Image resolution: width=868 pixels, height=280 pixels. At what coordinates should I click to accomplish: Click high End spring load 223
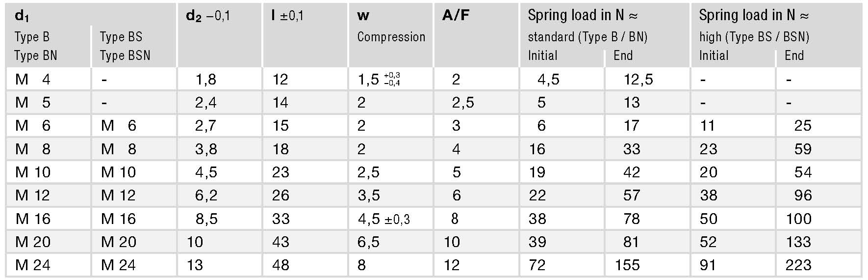tap(798, 265)
